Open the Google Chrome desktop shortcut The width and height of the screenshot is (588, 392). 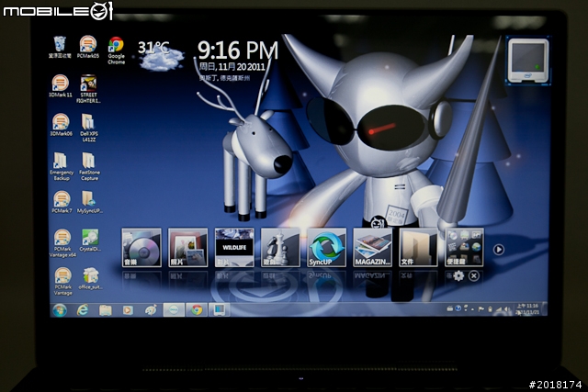[x=117, y=50]
